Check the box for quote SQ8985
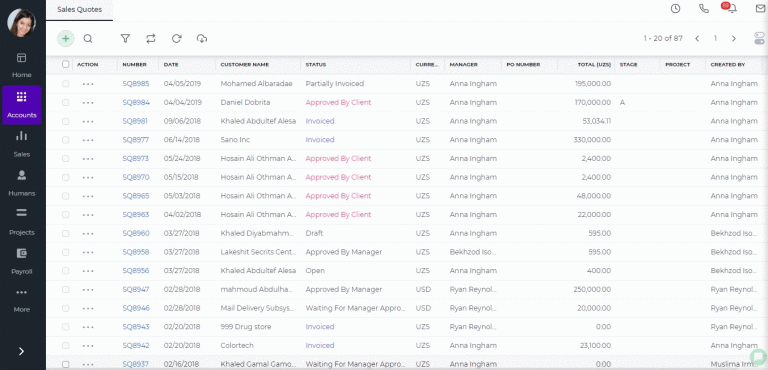The image size is (768, 370). point(66,84)
